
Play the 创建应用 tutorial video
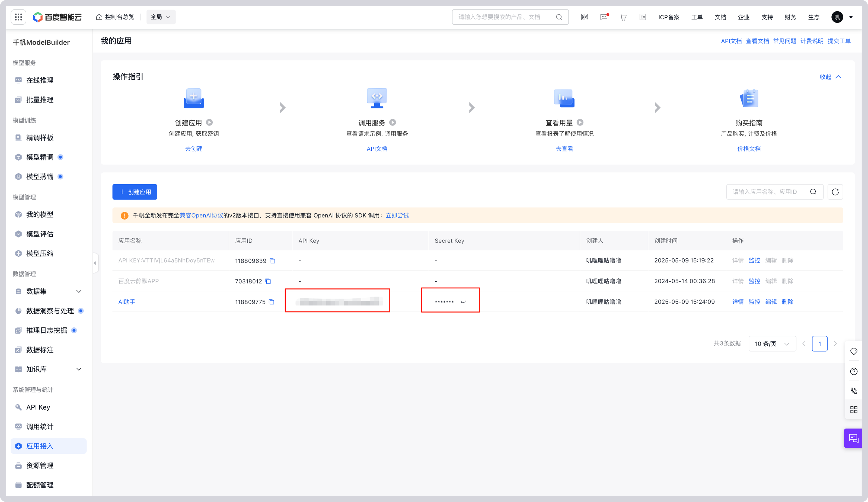(x=209, y=123)
